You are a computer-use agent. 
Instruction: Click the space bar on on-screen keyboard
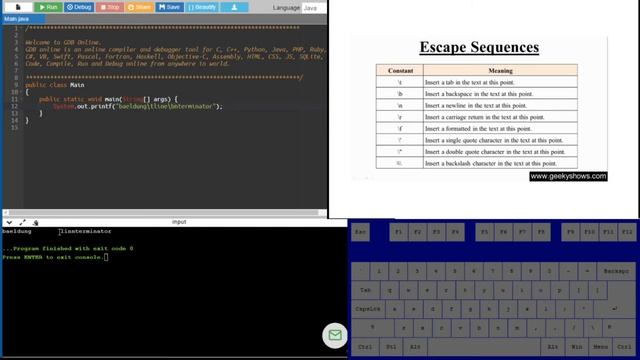(484, 347)
